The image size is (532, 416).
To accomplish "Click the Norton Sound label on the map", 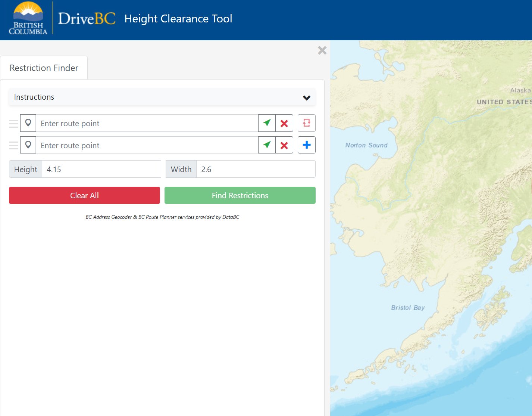I will pos(366,145).
